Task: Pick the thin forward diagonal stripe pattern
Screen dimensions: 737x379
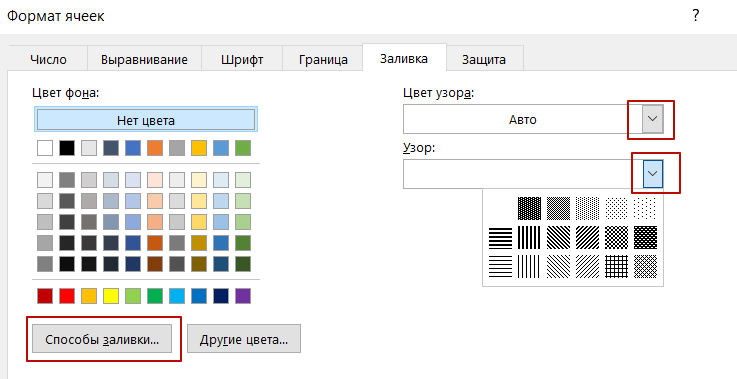Action: click(588, 267)
